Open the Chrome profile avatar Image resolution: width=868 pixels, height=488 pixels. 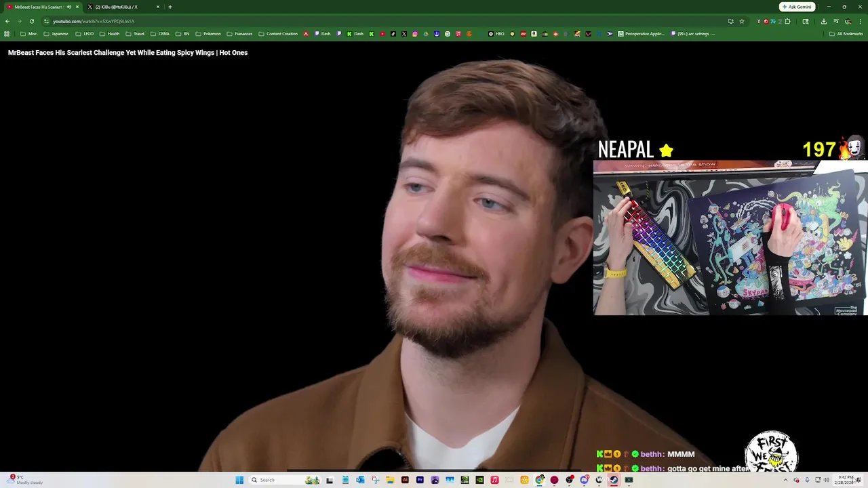(848, 21)
